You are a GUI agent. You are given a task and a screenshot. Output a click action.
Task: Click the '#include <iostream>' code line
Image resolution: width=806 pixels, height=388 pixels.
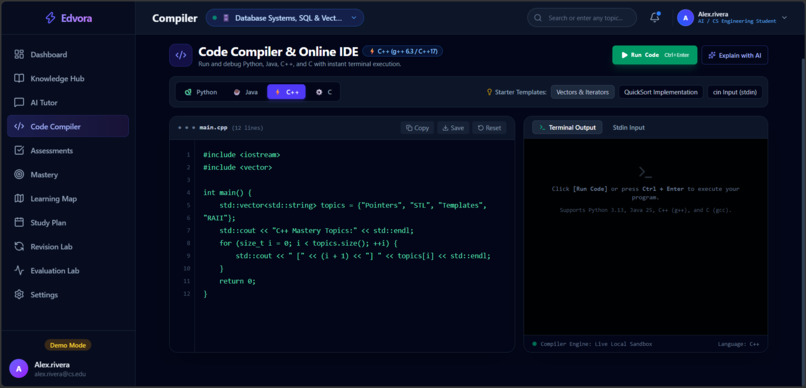pos(242,155)
